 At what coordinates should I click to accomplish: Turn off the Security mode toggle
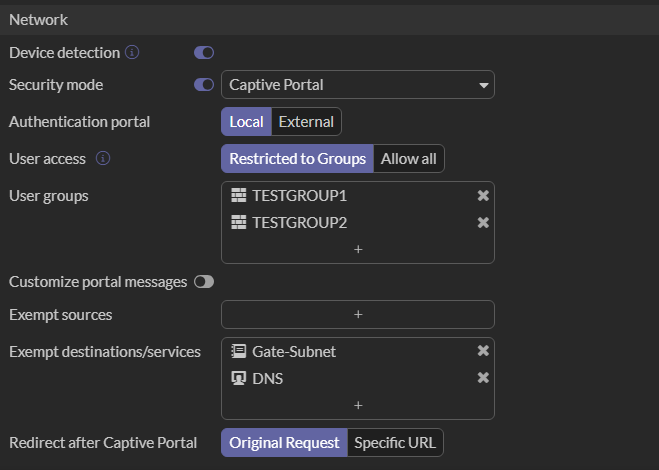(204, 85)
